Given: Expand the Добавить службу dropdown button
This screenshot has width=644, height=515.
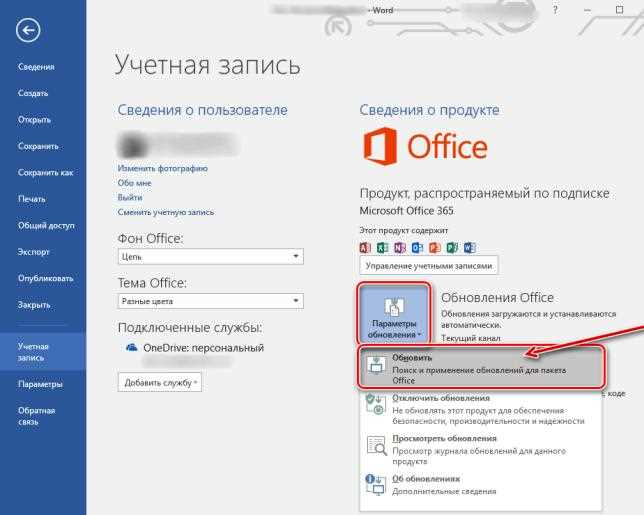Looking at the screenshot, I should tap(160, 382).
